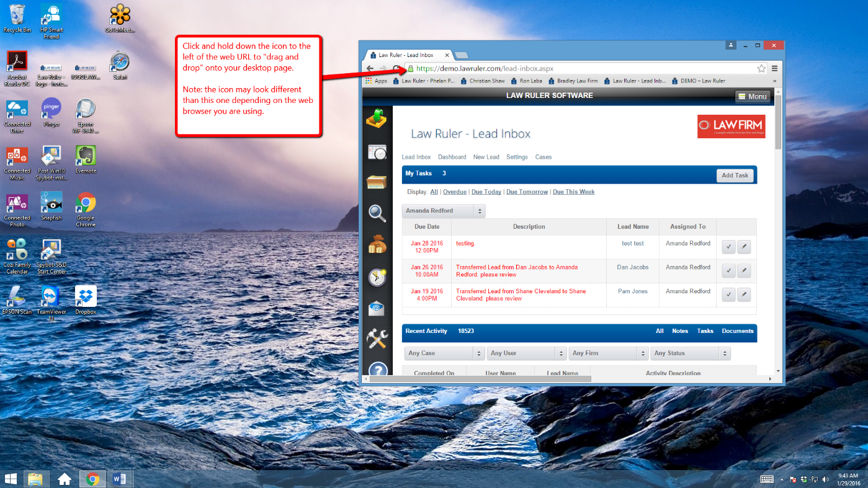The height and width of the screenshot is (488, 868).
Task: Open the Windows Start button
Action: (11, 479)
